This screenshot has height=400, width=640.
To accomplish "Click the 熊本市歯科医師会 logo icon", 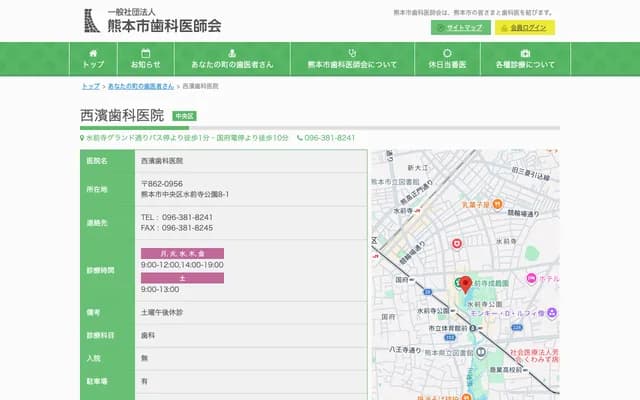I will pos(90,20).
